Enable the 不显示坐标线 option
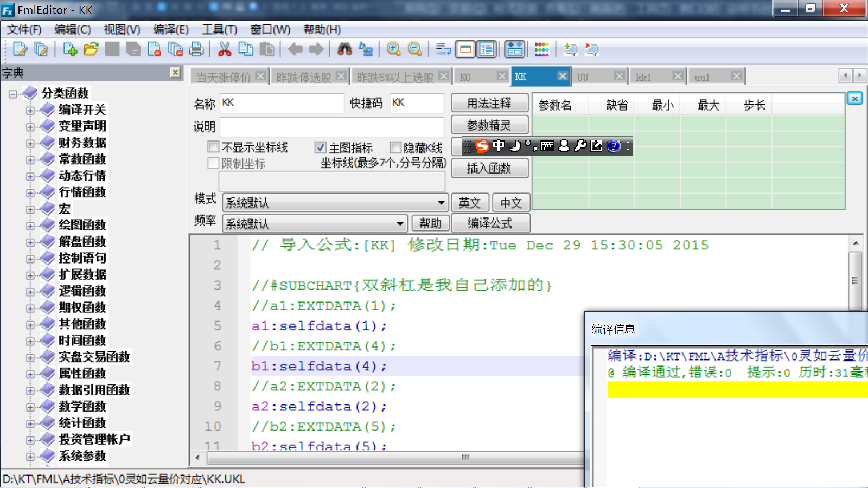This screenshot has height=488, width=868. (213, 147)
